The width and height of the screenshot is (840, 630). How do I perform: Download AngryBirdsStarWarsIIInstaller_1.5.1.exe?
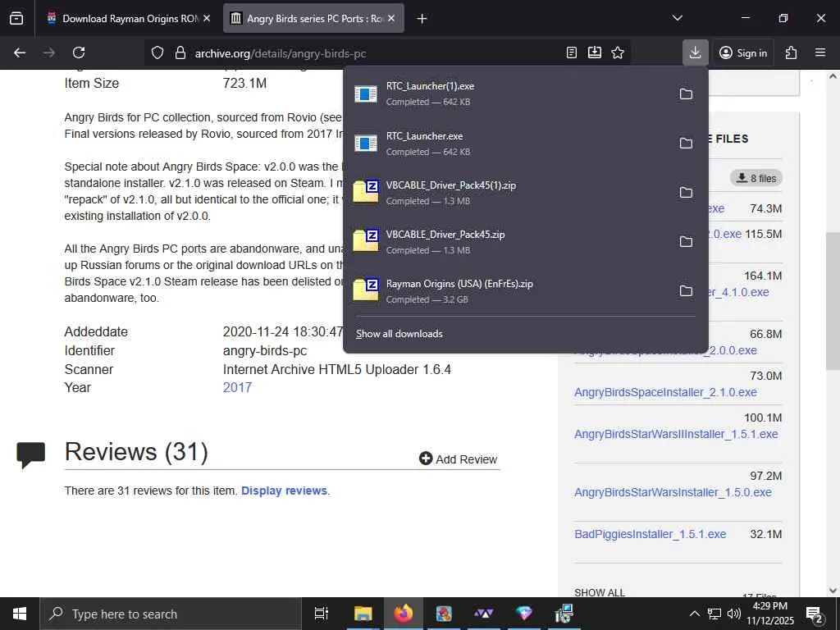tap(676, 434)
